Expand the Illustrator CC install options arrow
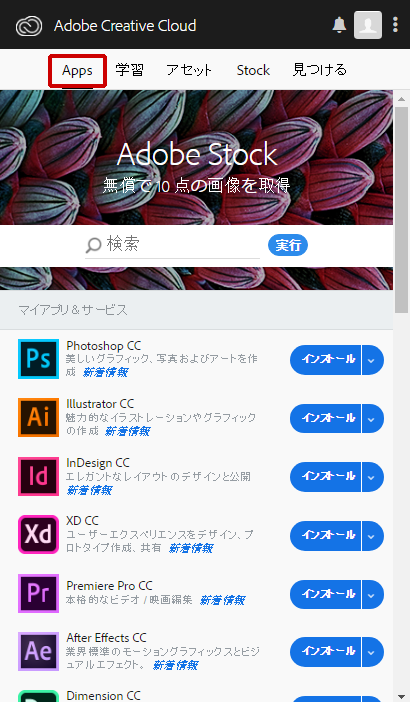This screenshot has width=410, height=702. pos(372,419)
